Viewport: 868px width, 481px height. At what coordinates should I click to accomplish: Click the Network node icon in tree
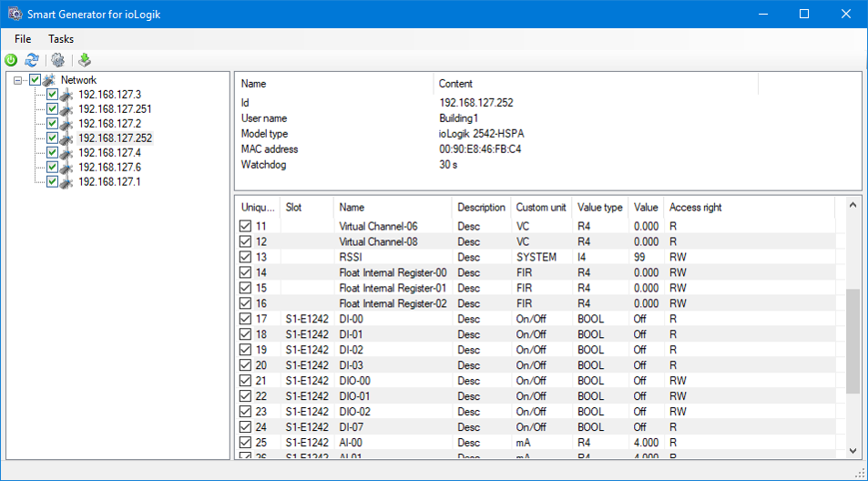pyautogui.click(x=50, y=80)
